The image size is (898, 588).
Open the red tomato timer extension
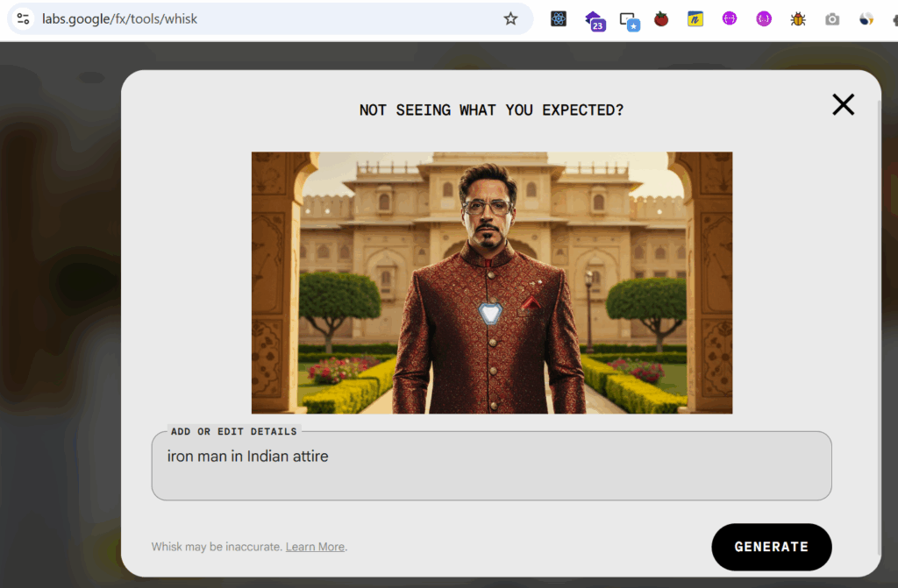[661, 18]
